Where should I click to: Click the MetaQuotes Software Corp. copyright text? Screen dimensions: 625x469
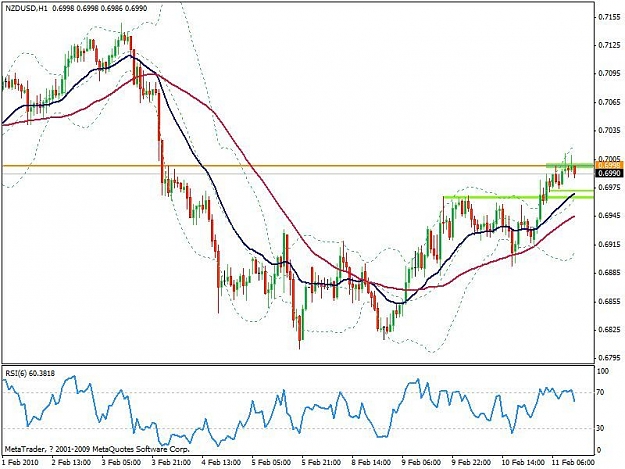(x=96, y=449)
